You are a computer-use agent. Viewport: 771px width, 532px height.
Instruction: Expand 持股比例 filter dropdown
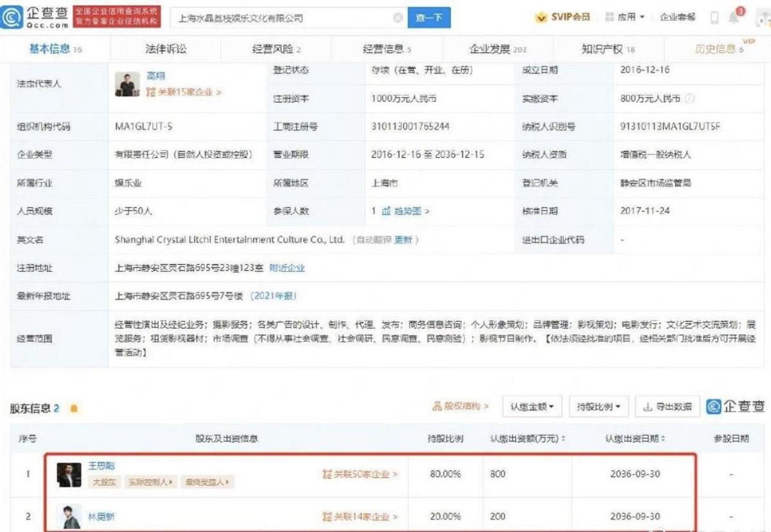point(598,407)
